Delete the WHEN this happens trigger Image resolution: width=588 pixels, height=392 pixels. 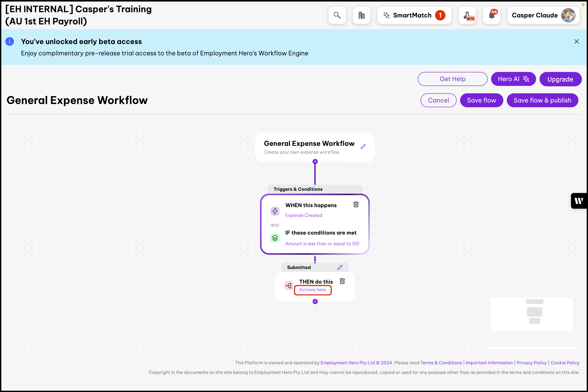tap(356, 205)
